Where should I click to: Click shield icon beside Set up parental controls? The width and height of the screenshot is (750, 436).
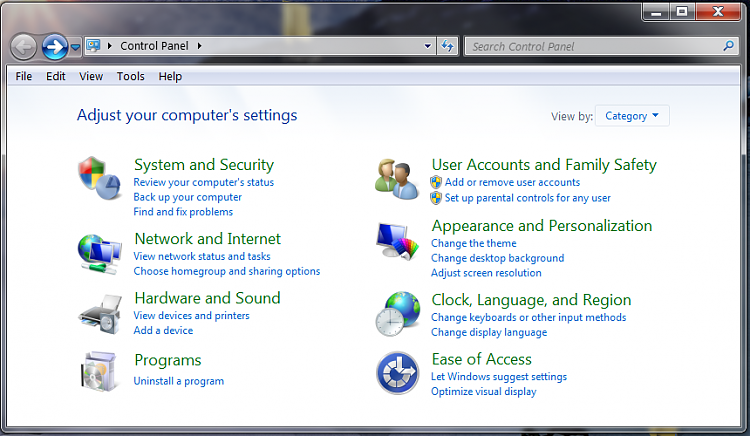pyautogui.click(x=436, y=198)
